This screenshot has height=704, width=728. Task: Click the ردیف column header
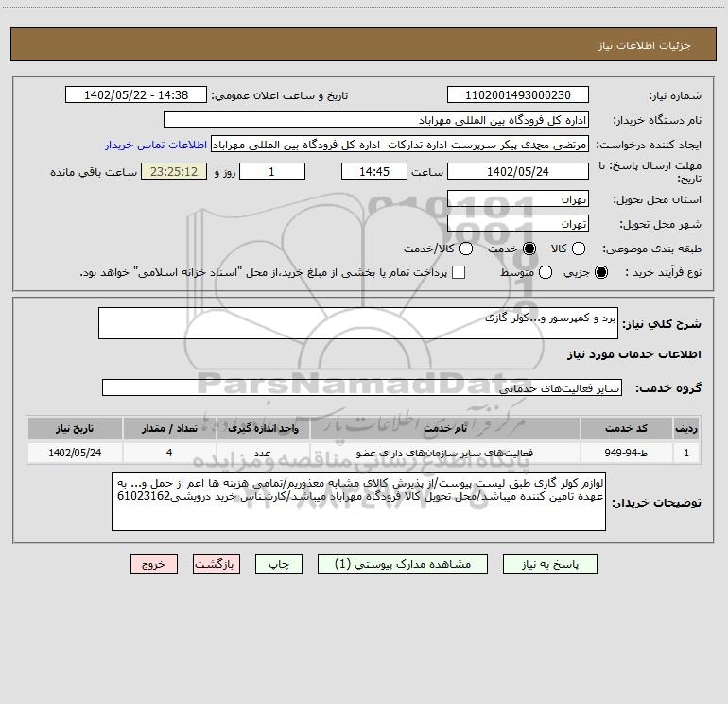(686, 428)
